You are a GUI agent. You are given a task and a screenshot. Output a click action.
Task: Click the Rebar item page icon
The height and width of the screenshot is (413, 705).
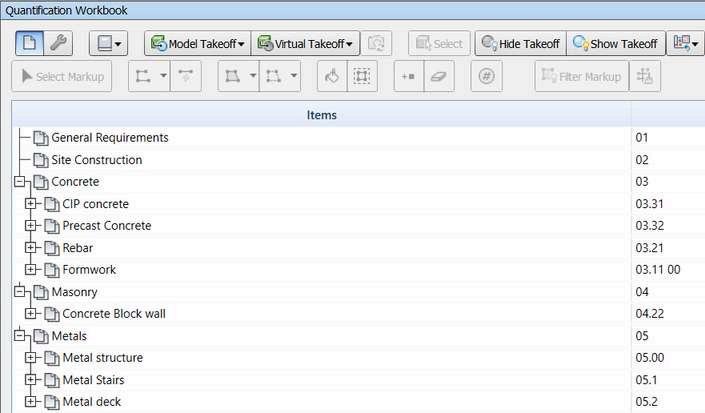coord(52,248)
